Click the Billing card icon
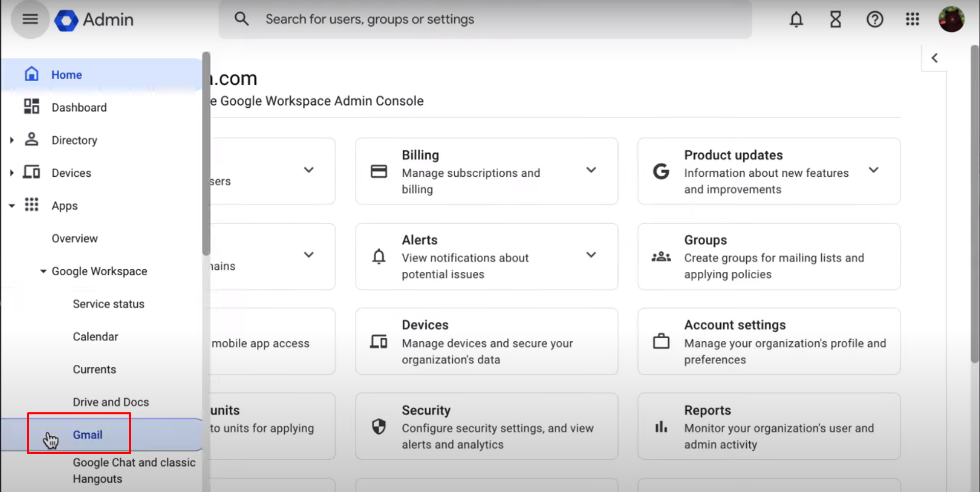Image resolution: width=980 pixels, height=492 pixels. [379, 171]
